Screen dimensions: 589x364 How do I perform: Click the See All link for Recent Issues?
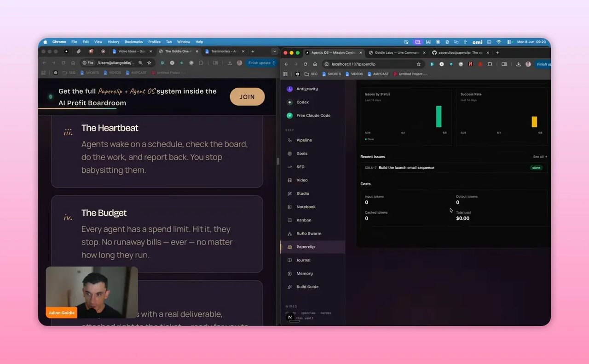540,157
